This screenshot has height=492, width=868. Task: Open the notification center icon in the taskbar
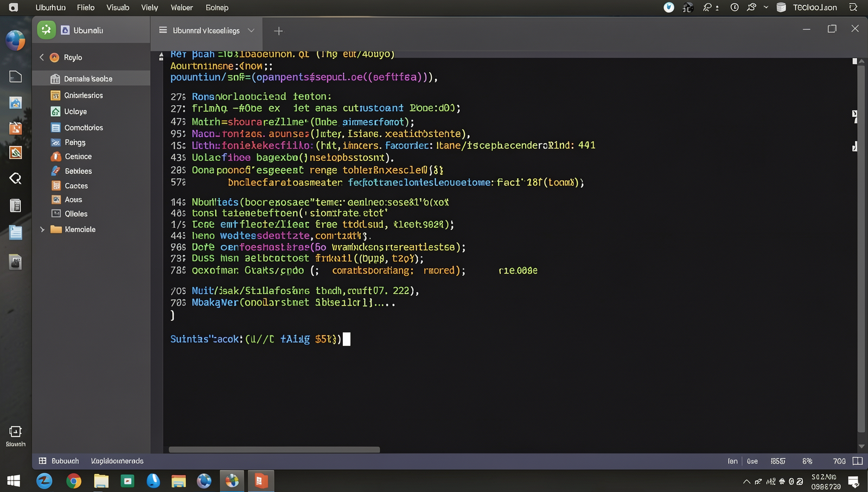(853, 481)
